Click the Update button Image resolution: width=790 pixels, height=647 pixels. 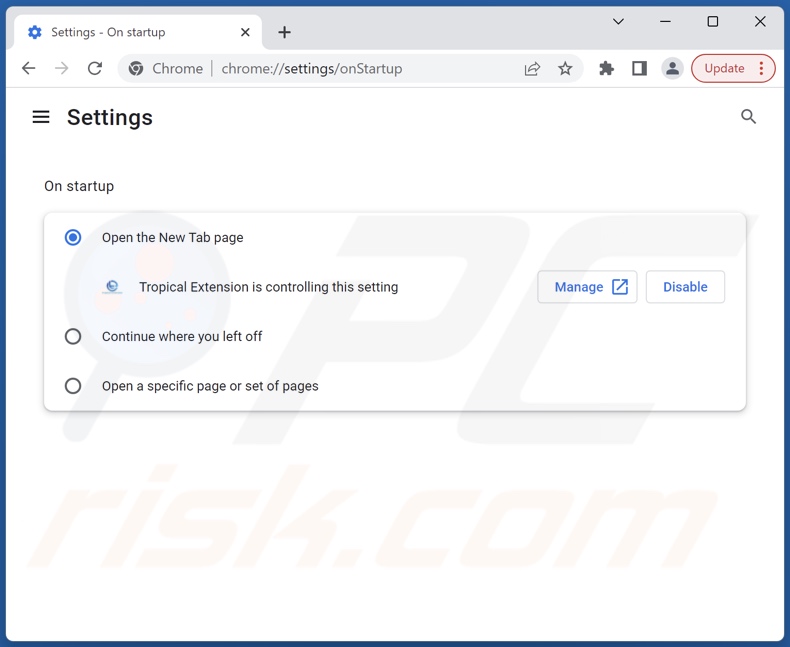click(724, 68)
